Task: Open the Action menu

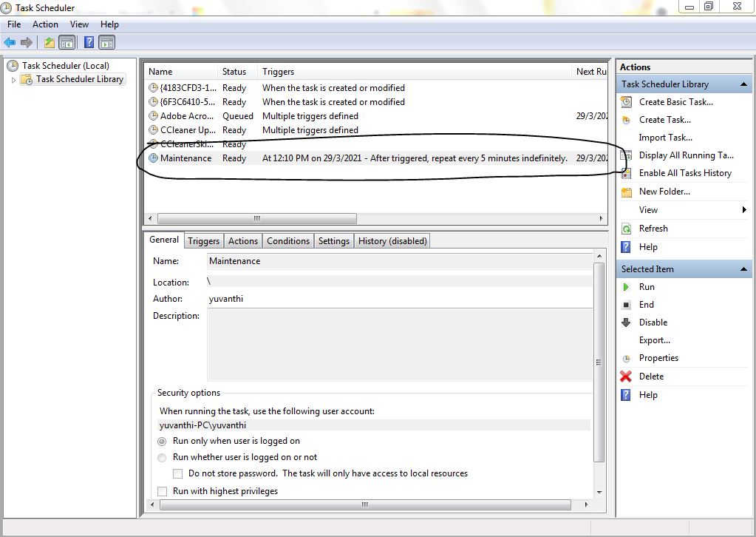Action: (45, 24)
